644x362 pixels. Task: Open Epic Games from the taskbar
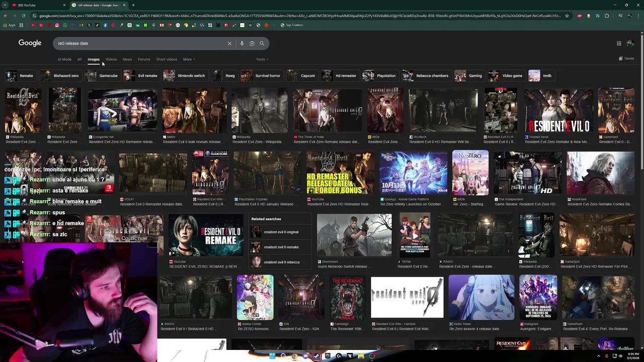[x=328, y=356]
